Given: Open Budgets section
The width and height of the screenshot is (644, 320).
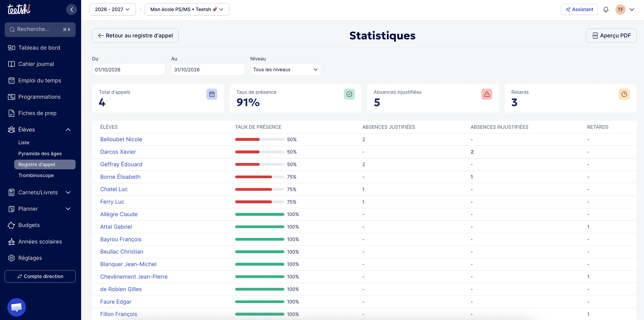Looking at the screenshot, I should click(x=29, y=225).
